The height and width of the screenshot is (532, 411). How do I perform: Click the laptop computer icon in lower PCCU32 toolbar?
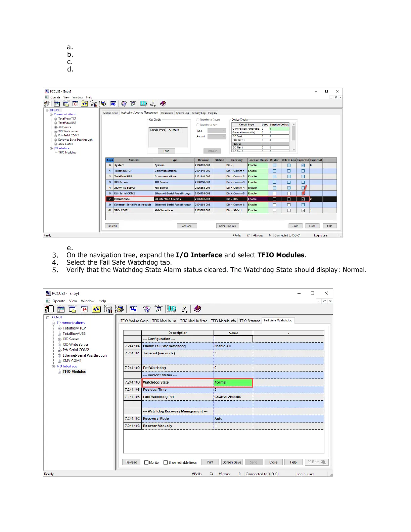click(x=120, y=309)
